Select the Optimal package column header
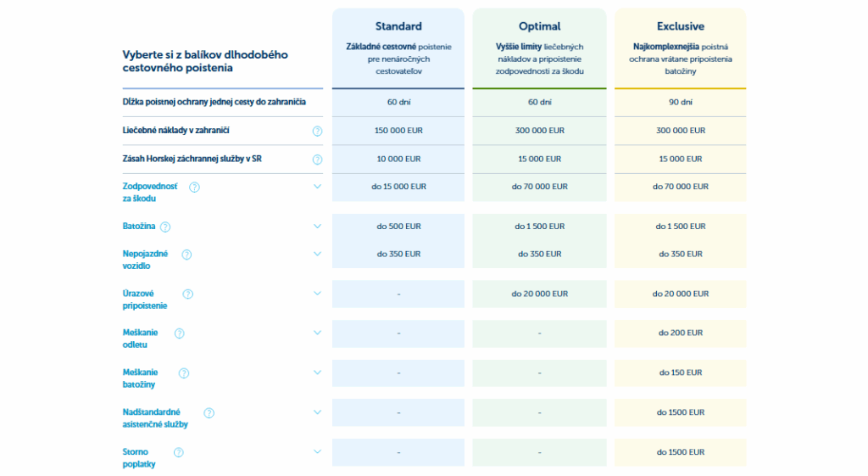Viewport: 868px width, 476px height. pos(539,26)
